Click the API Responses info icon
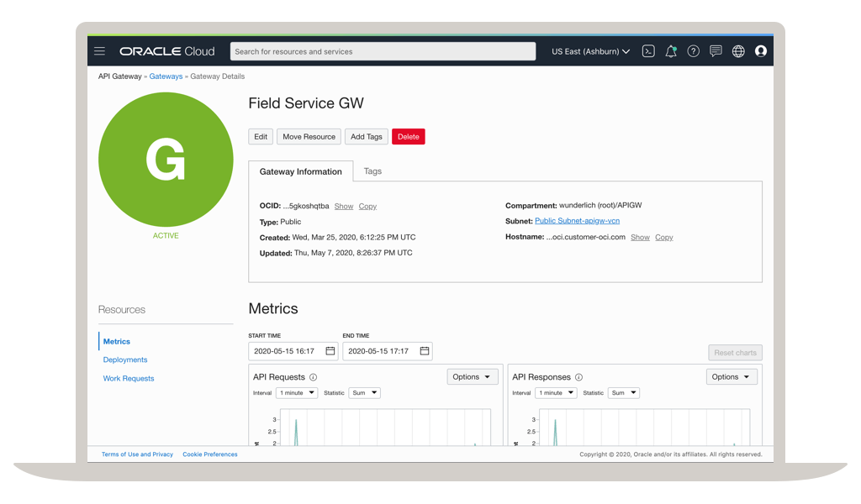 pyautogui.click(x=578, y=377)
